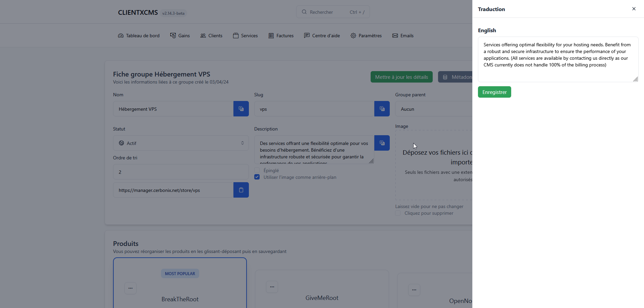Click Mettre à jour les détails button
The image size is (644, 308).
(401, 77)
